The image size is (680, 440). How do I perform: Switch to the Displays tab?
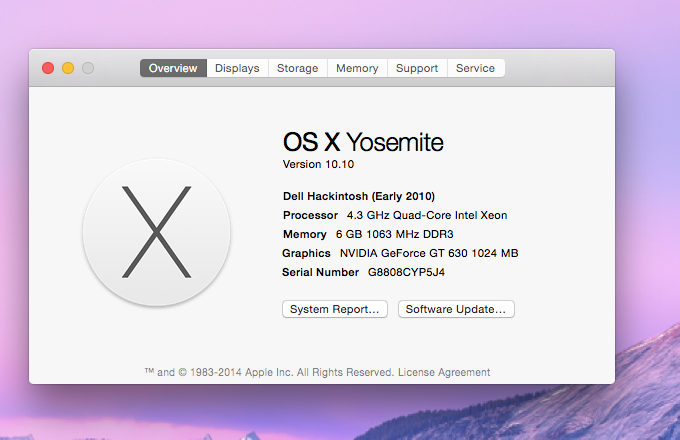coord(237,68)
